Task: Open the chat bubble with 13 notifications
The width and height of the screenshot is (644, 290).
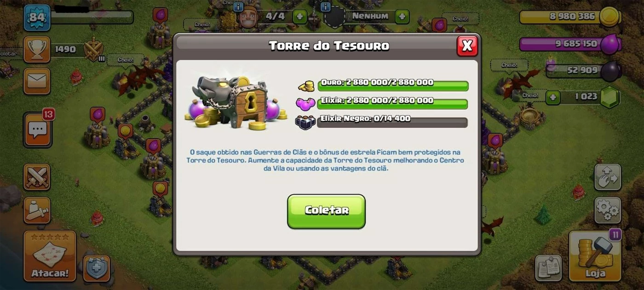Action: pyautogui.click(x=37, y=130)
